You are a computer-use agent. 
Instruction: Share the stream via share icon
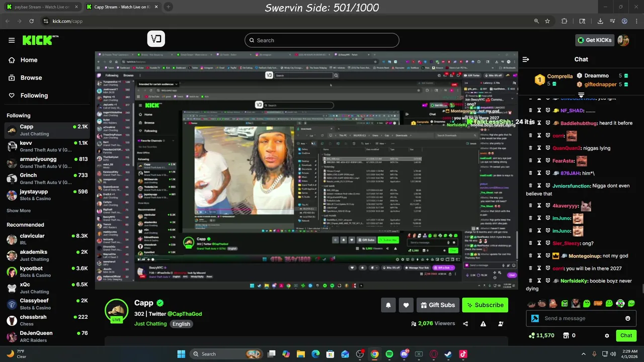(x=465, y=324)
